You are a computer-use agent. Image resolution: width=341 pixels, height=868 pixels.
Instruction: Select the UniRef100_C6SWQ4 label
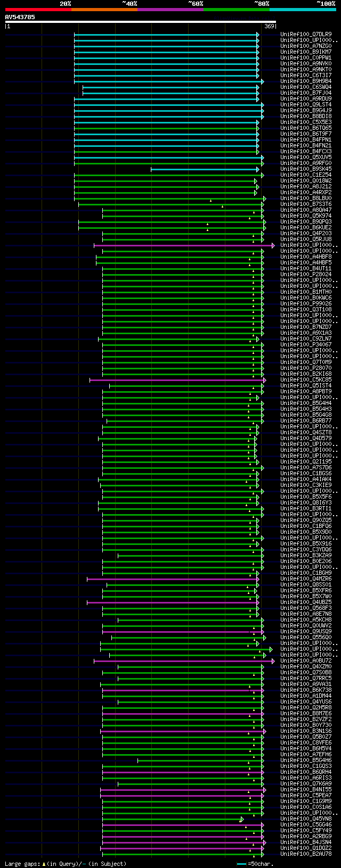[306, 87]
